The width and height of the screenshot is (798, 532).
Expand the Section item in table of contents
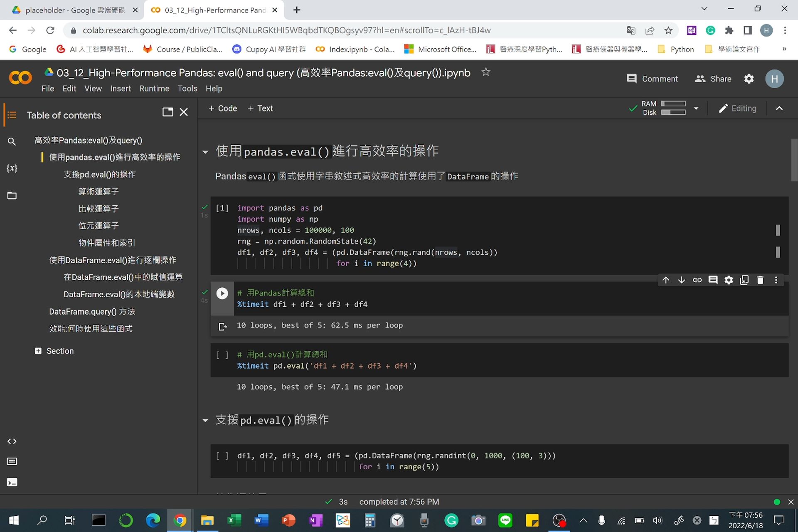click(x=38, y=351)
